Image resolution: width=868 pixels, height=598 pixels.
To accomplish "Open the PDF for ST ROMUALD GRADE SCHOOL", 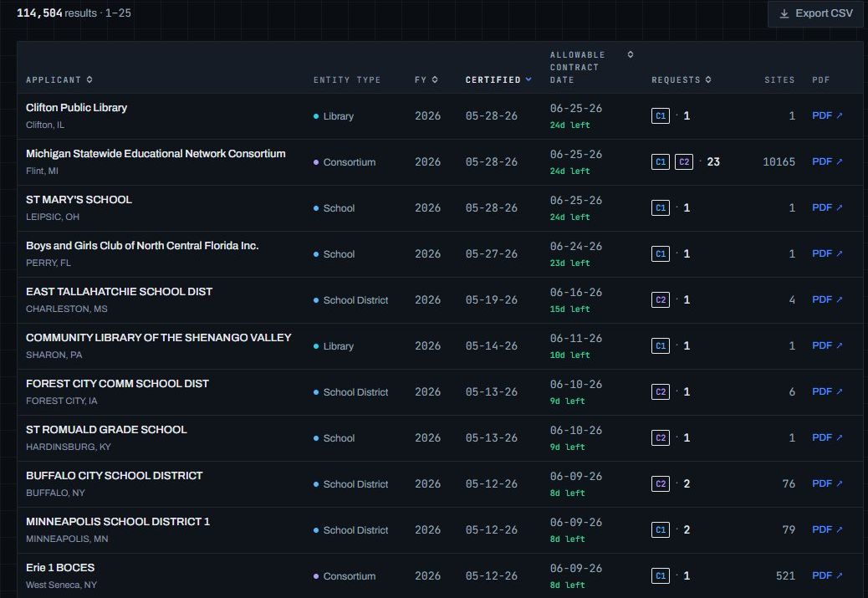I will point(827,437).
